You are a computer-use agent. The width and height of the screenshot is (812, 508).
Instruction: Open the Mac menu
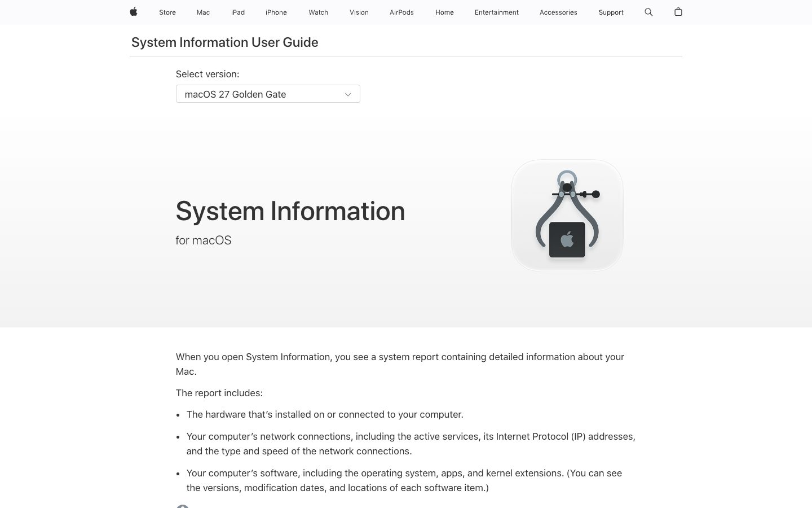pos(203,12)
